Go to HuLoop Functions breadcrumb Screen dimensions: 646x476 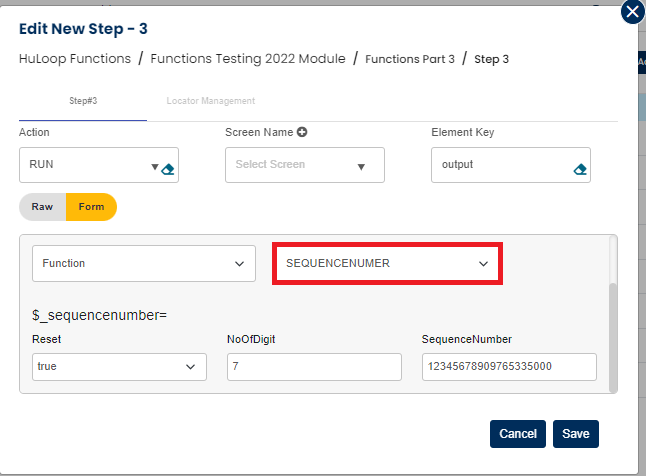click(75, 59)
